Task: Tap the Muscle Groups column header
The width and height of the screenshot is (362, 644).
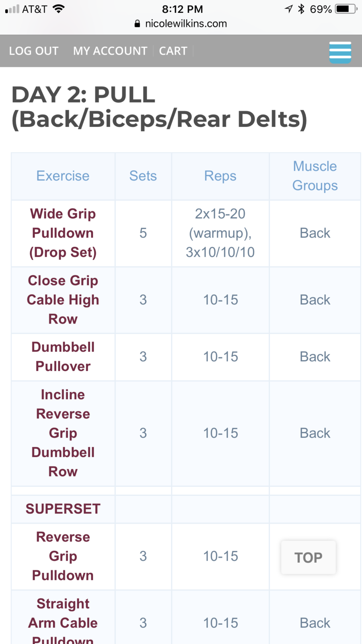Action: [x=315, y=176]
